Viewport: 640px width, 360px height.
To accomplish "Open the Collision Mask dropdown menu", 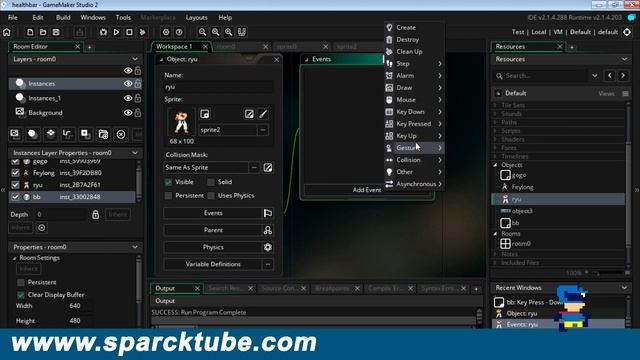I will click(254, 167).
